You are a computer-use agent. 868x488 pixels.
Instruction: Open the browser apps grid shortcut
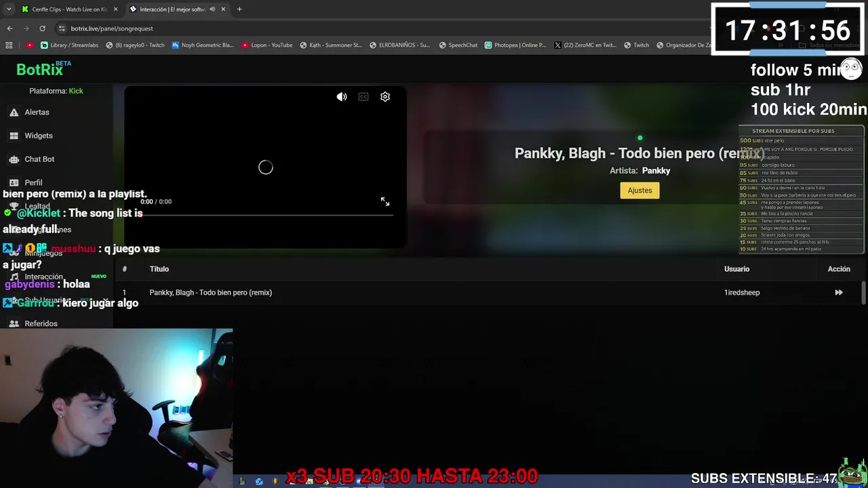(x=9, y=45)
